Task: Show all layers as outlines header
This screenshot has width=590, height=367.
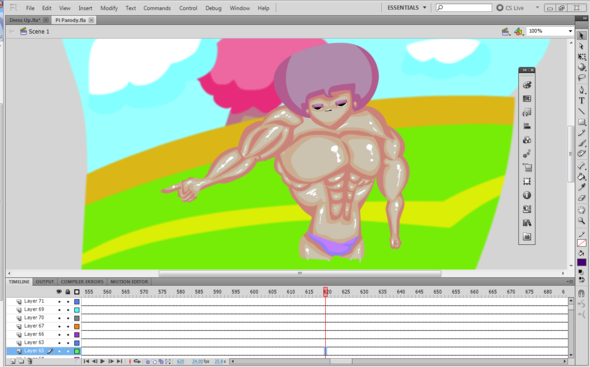Action: (77, 292)
